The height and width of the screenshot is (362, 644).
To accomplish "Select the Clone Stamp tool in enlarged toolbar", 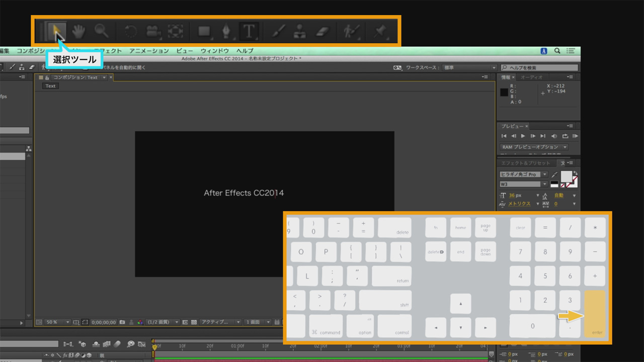I will pos(299,32).
